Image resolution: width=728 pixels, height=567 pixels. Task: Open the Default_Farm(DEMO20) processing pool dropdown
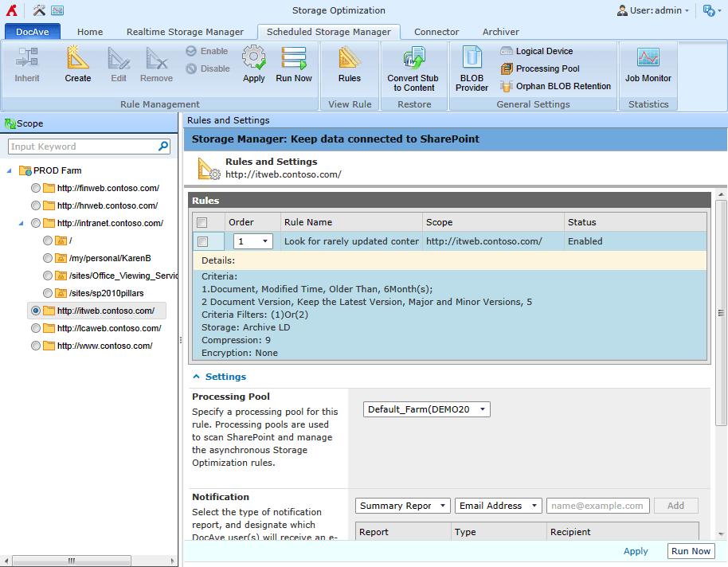(428, 409)
